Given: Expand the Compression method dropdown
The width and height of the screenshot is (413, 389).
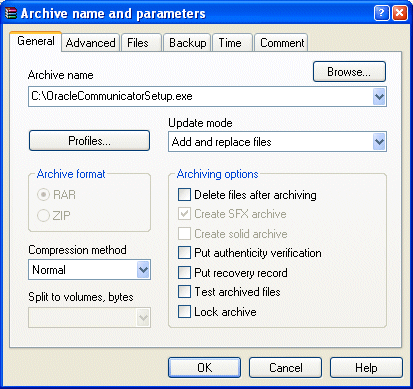Looking at the screenshot, I should pyautogui.click(x=143, y=269).
